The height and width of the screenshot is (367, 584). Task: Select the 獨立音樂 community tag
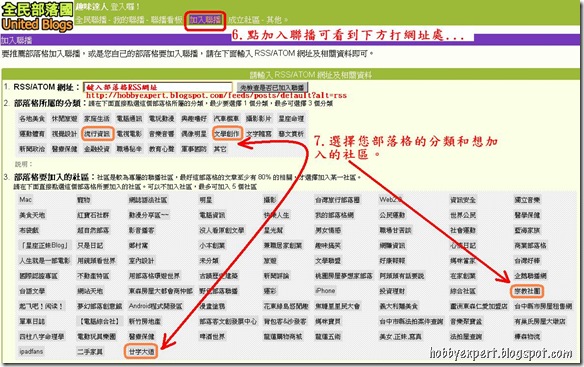click(x=527, y=200)
